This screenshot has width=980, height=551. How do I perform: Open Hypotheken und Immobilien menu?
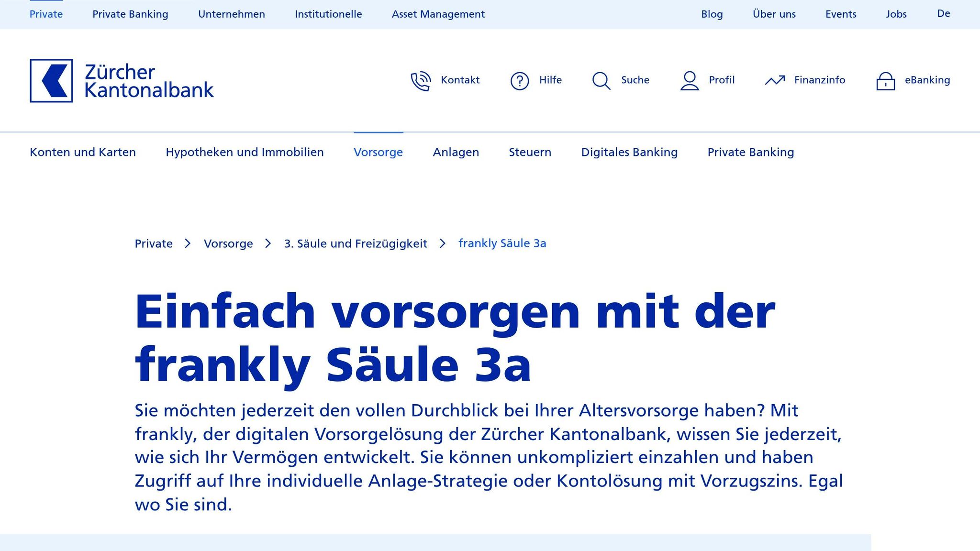coord(245,152)
